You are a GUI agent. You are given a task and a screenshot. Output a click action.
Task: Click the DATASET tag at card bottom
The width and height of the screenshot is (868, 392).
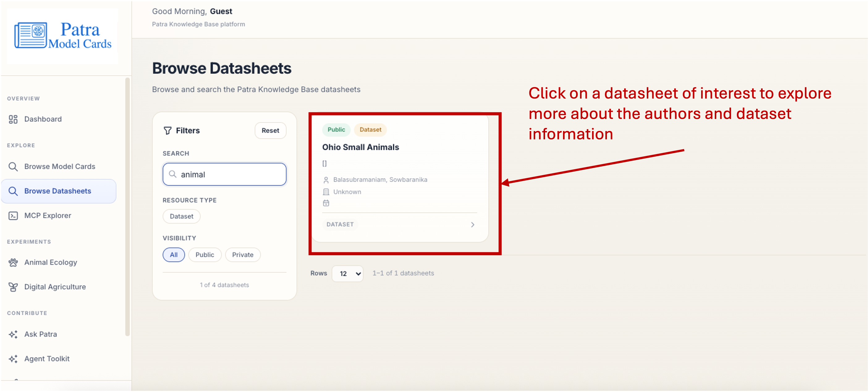click(x=340, y=225)
